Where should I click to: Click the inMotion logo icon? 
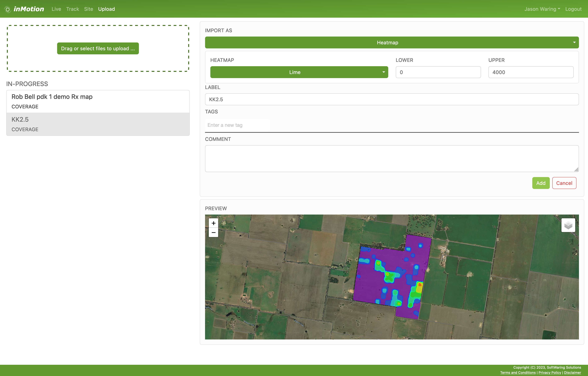[x=8, y=9]
